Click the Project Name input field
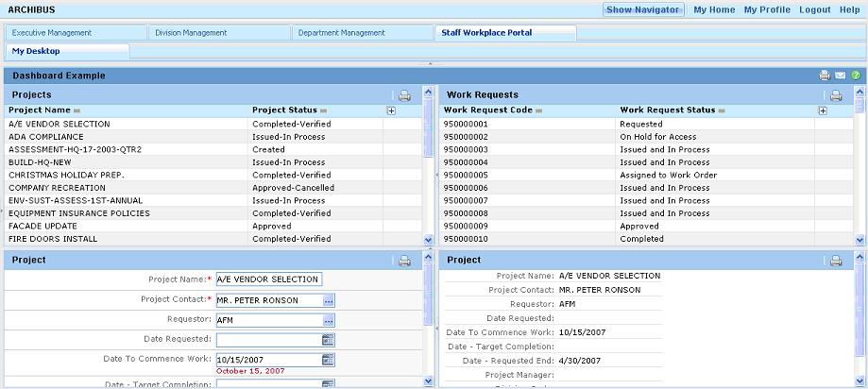 point(268,279)
